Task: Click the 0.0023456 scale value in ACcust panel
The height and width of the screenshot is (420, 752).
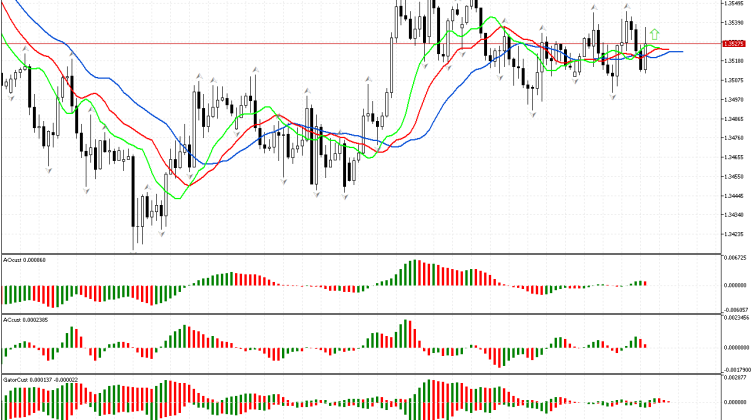Action: 735,319
